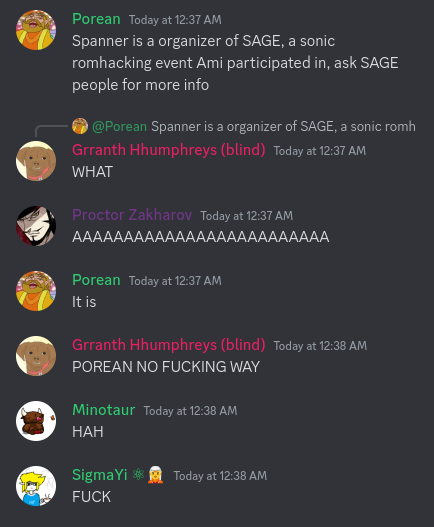This screenshot has height=527, width=434.
Task: Click the 12:38 AM timestamp on Minotaur's message
Action: pyautogui.click(x=191, y=411)
